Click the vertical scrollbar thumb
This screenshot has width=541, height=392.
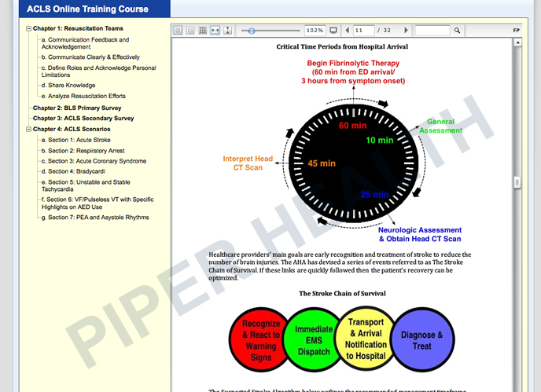click(x=517, y=182)
